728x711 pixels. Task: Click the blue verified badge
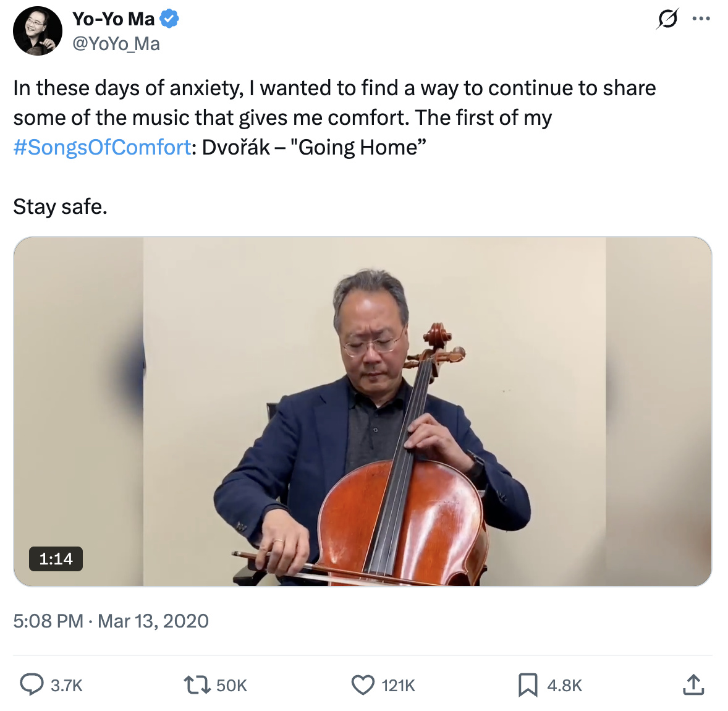click(169, 19)
